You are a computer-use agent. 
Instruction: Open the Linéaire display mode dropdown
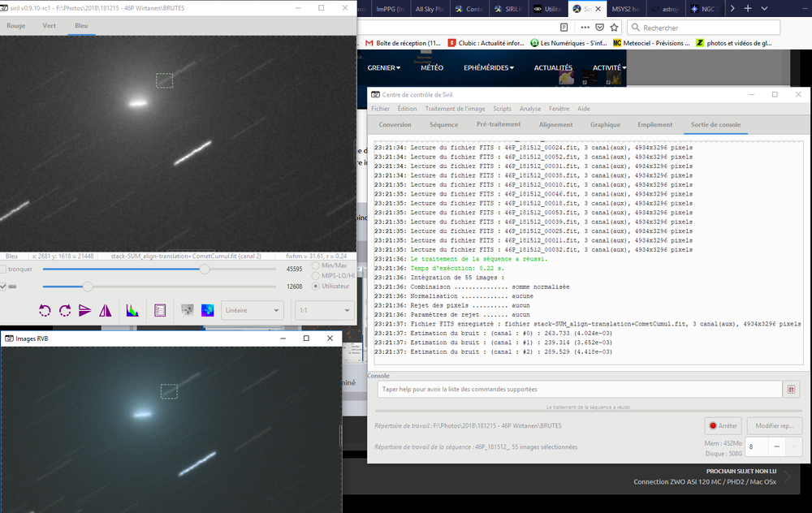253,310
